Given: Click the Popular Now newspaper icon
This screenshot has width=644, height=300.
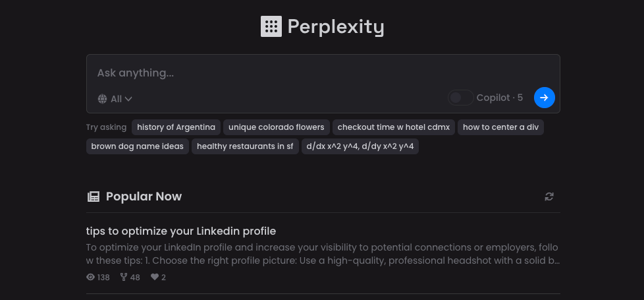Looking at the screenshot, I should point(94,196).
